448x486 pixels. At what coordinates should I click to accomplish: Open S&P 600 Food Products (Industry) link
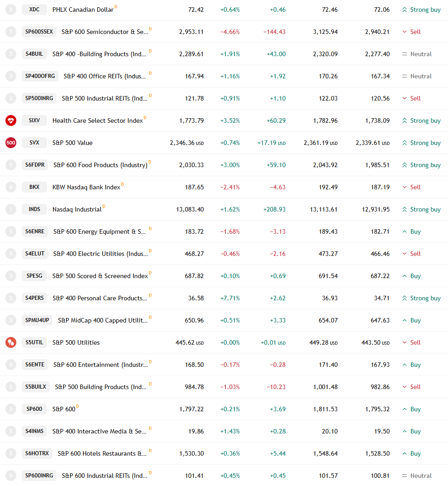click(x=100, y=165)
